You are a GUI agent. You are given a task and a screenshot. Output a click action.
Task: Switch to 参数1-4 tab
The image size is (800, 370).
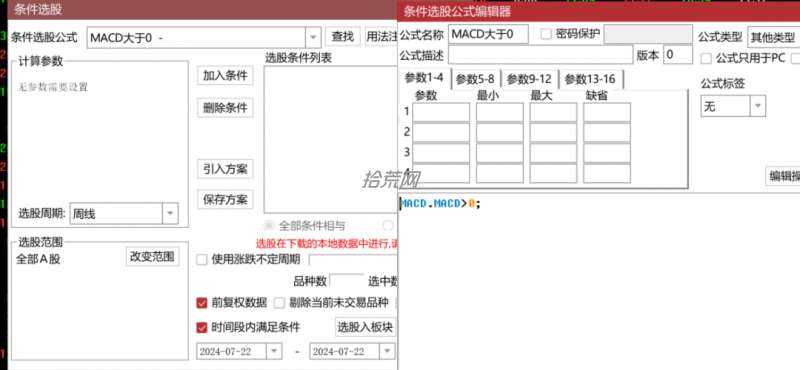tap(424, 79)
